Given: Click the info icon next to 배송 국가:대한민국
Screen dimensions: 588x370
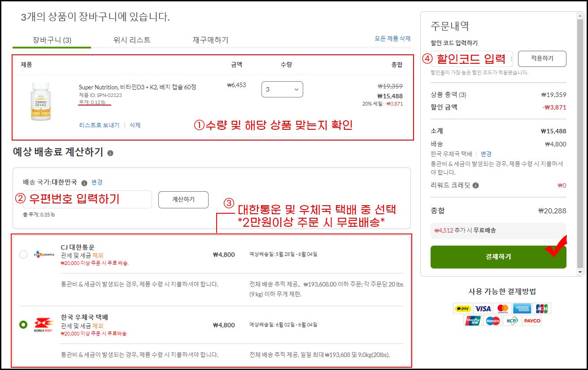Looking at the screenshot, I should (x=84, y=183).
